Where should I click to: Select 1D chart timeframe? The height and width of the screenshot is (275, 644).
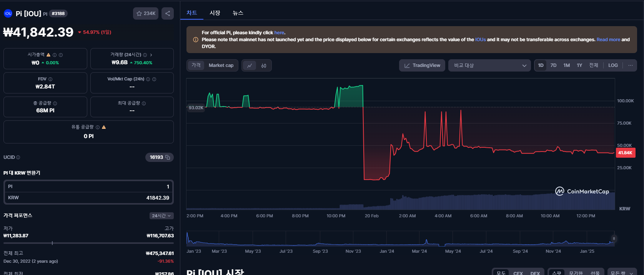(x=541, y=65)
